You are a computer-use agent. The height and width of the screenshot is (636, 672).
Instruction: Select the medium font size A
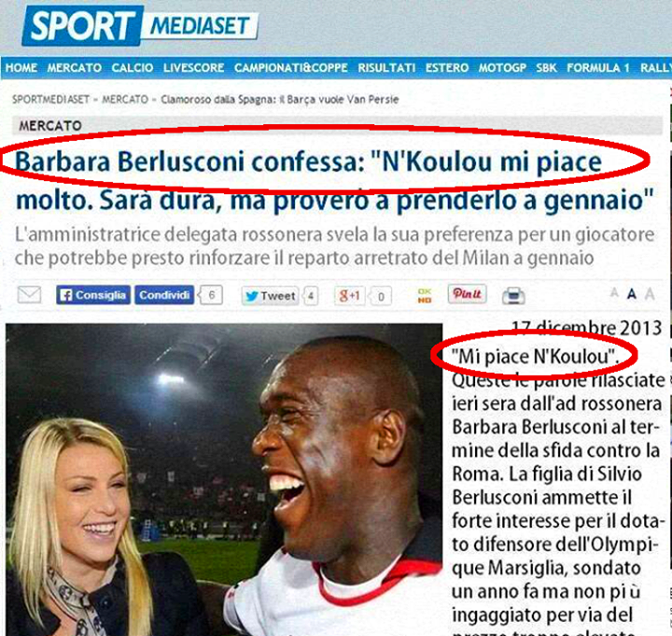(631, 294)
